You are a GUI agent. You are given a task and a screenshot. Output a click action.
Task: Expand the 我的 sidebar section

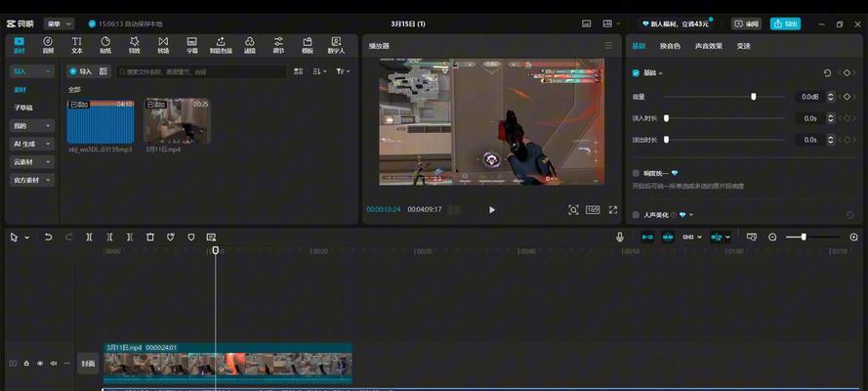pos(32,126)
